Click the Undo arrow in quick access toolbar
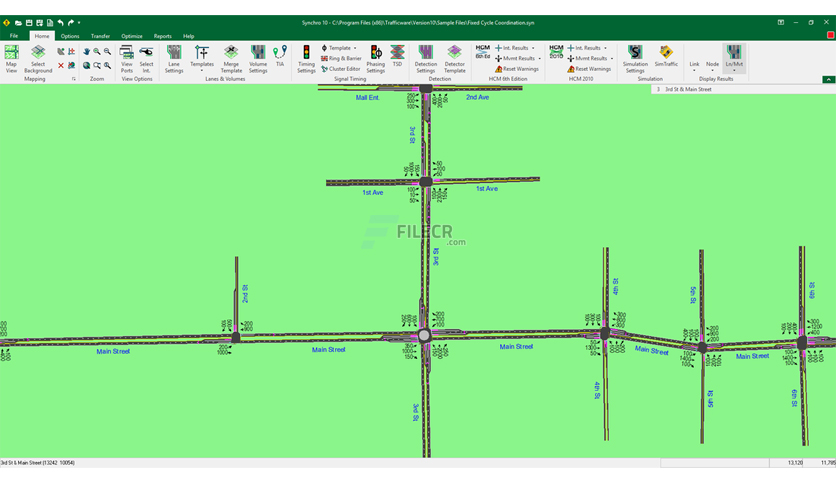Image resolution: width=836 pixels, height=484 pixels. tap(60, 23)
